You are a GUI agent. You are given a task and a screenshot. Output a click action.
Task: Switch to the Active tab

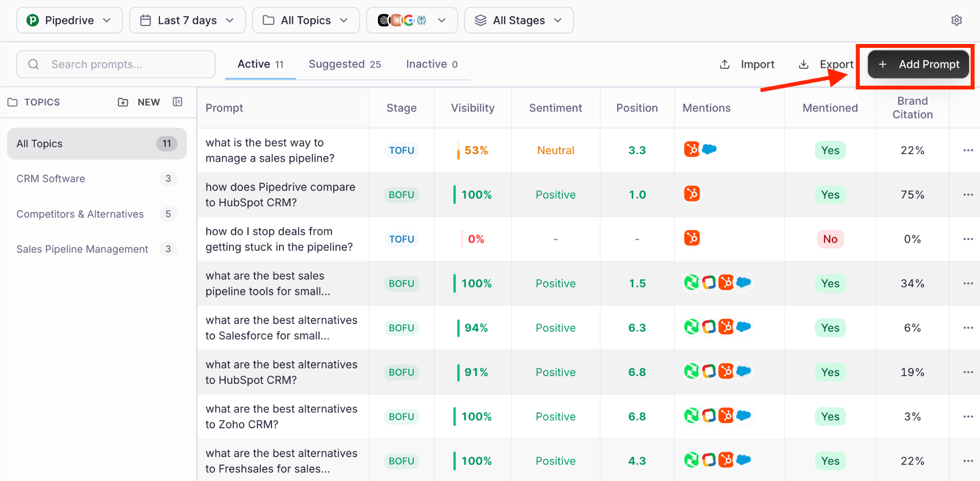(x=260, y=64)
